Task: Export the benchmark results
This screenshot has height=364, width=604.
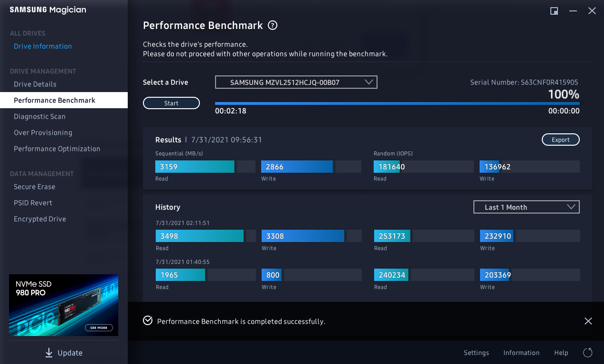Action: (560, 140)
